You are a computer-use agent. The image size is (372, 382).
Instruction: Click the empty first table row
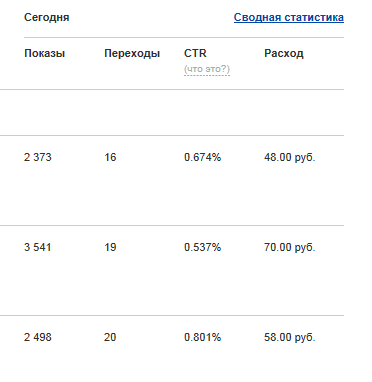172,112
